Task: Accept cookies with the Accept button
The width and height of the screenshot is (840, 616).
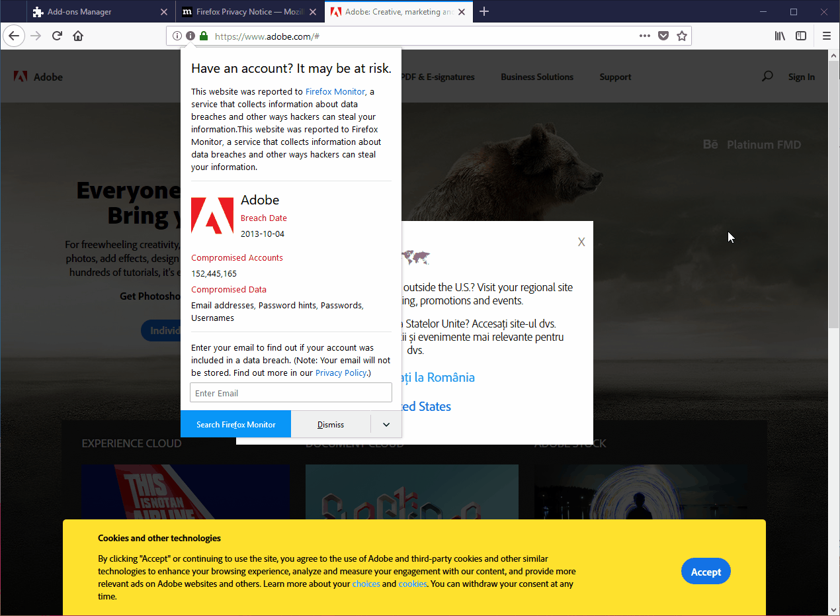Action: [706, 572]
